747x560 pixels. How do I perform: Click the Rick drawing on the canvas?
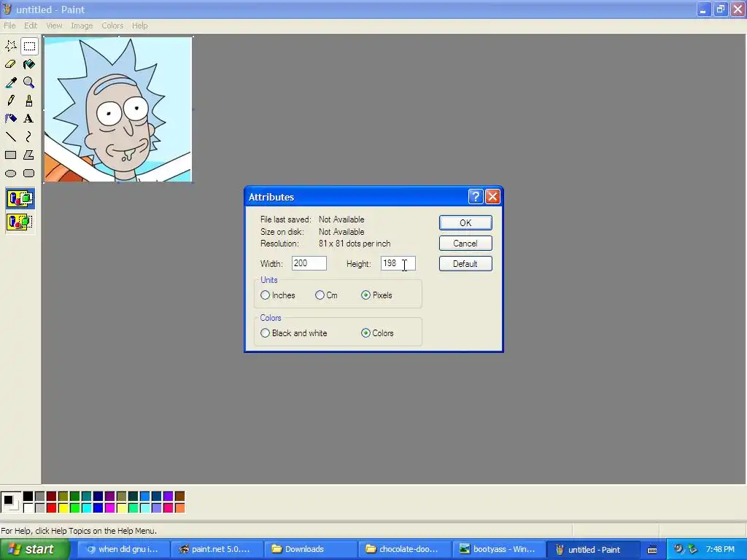[x=117, y=109]
